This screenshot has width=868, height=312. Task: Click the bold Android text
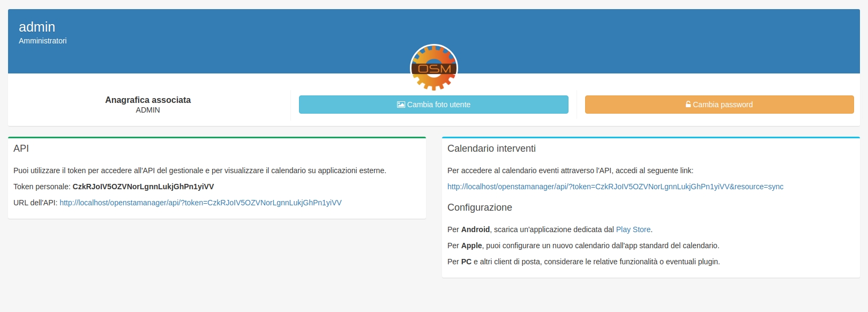pos(475,229)
